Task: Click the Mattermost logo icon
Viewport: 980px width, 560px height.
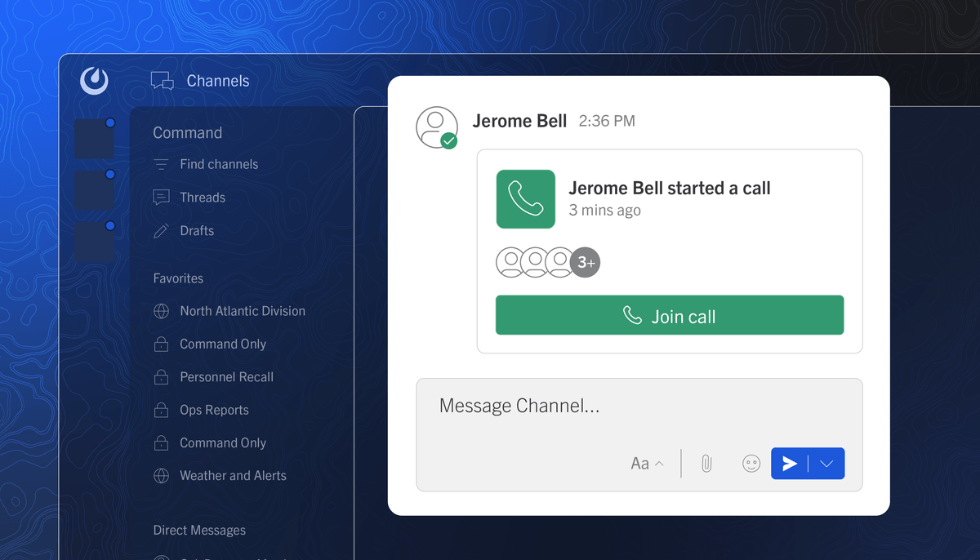Action: pos(95,81)
